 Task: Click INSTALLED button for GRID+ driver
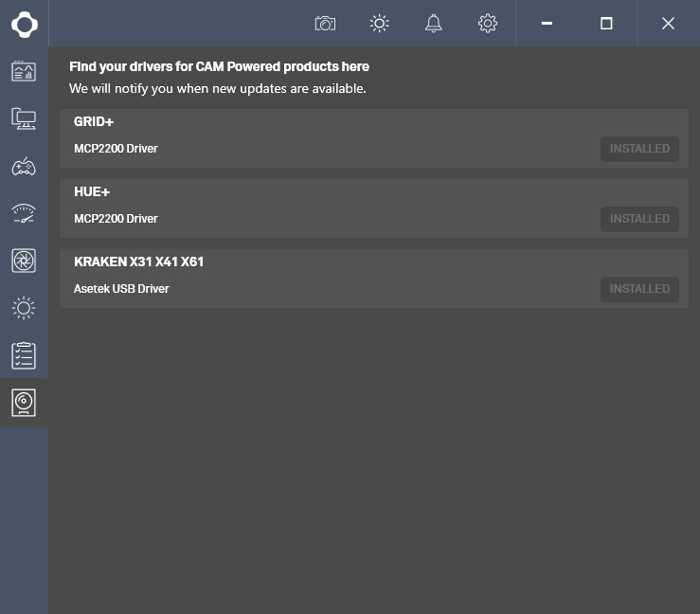point(639,149)
